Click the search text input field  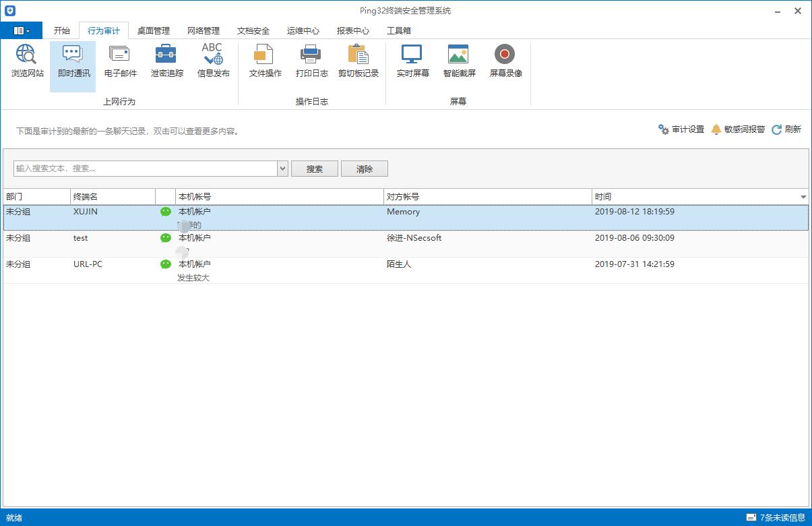pyautogui.click(x=146, y=169)
